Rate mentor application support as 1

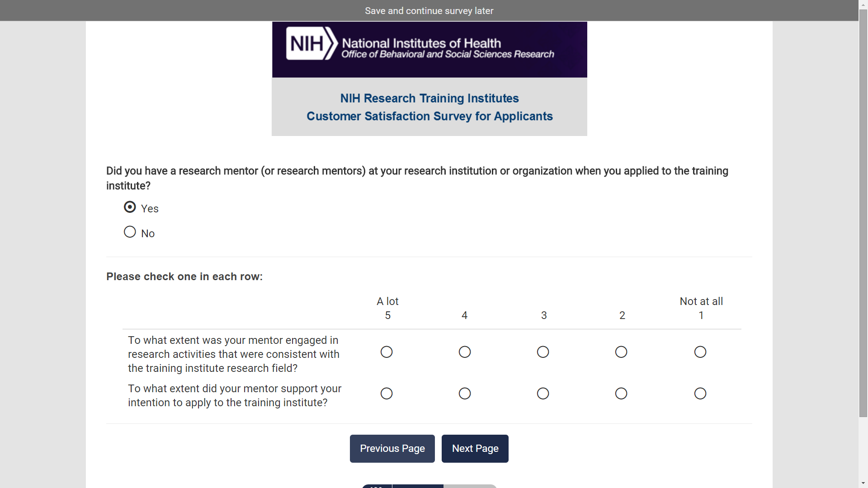point(700,394)
